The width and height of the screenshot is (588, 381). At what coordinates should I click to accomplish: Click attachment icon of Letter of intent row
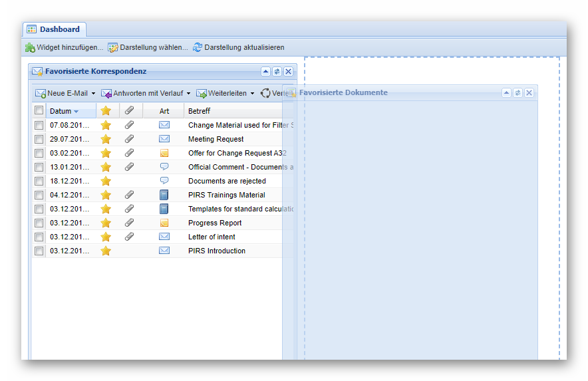(x=130, y=236)
